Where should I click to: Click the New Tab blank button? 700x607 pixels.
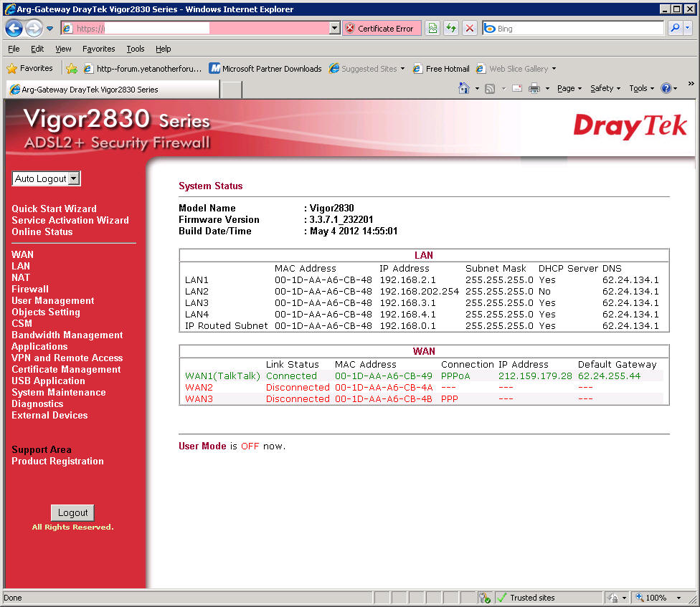click(x=231, y=89)
